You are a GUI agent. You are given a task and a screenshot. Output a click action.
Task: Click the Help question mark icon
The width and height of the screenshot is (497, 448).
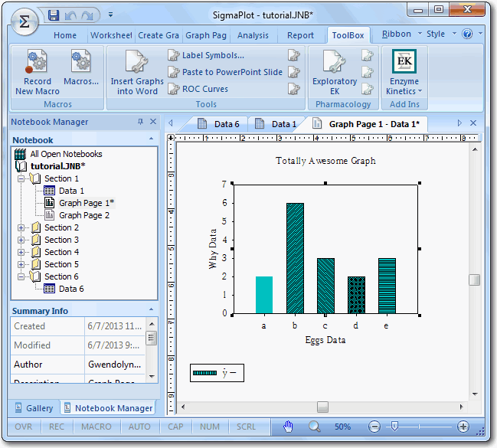click(467, 34)
